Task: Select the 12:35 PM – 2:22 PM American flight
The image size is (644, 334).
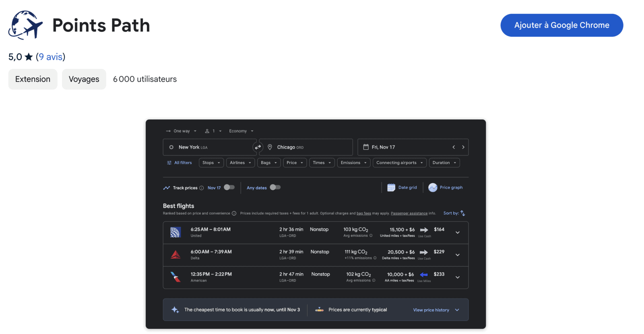Action: (316, 278)
